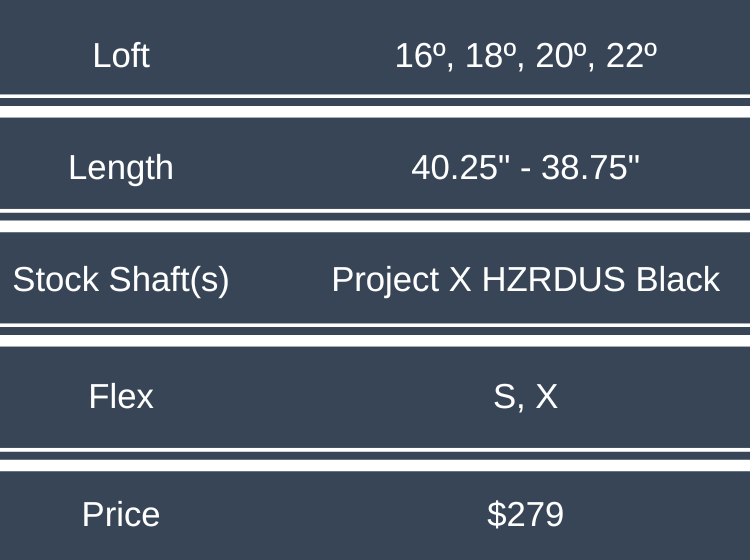The height and width of the screenshot is (560, 750).
Task: Click the Flex row label
Action: pyautogui.click(x=121, y=397)
